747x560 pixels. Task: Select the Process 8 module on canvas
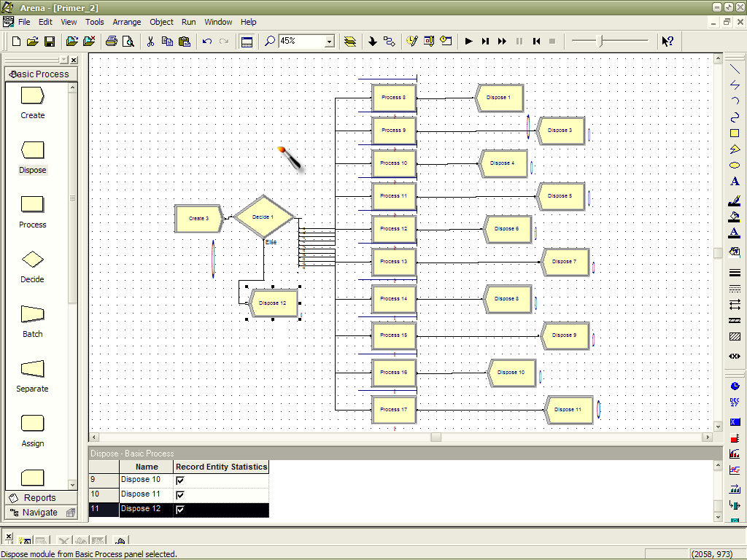pyautogui.click(x=394, y=98)
